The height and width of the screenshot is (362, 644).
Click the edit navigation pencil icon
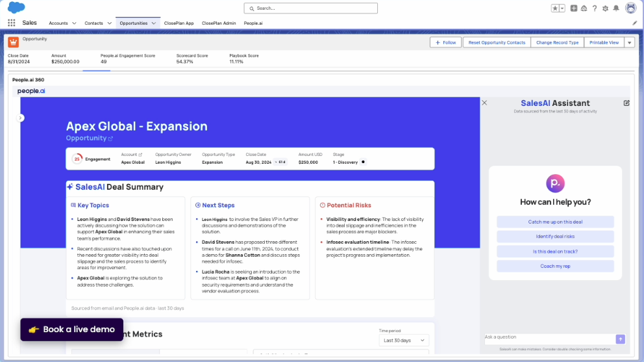(634, 23)
